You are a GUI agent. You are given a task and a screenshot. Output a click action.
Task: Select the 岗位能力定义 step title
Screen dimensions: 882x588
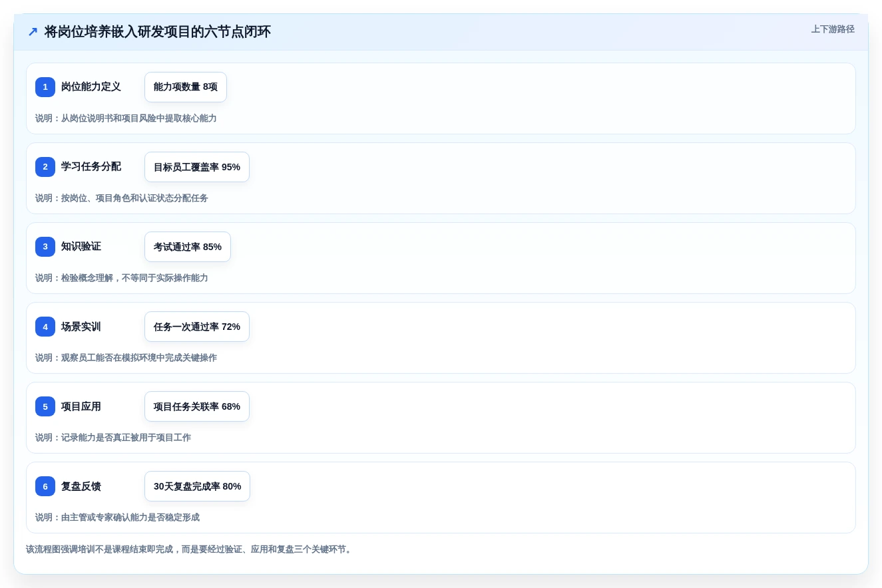[x=91, y=86]
